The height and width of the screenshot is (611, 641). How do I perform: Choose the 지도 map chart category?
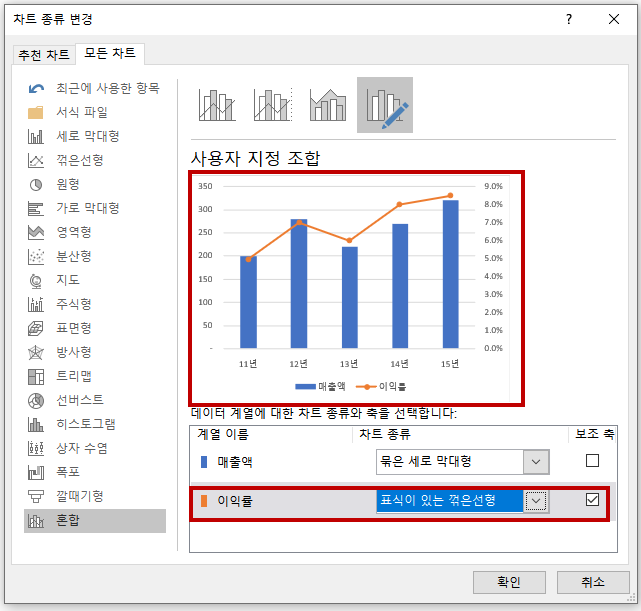coord(95,280)
